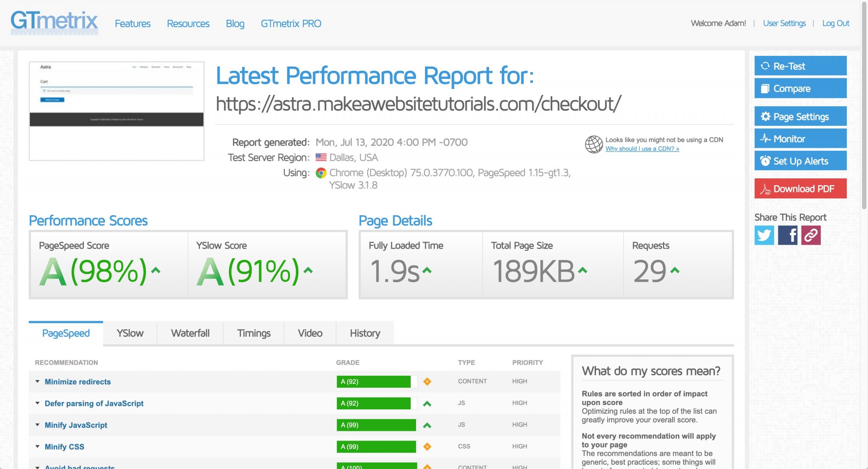The height and width of the screenshot is (469, 868).
Task: Copy the report link icon
Action: tap(811, 235)
